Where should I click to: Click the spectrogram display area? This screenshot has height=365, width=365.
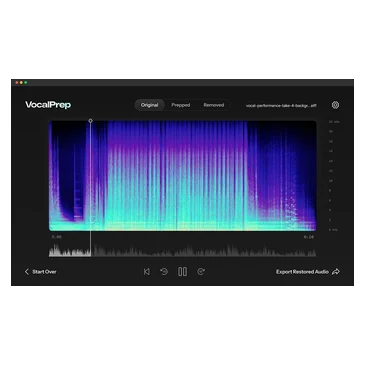(x=182, y=176)
